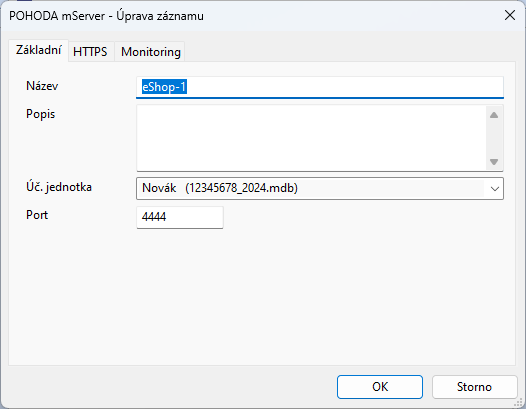The width and height of the screenshot is (526, 409).
Task: Click the Popis label
Action: point(40,114)
